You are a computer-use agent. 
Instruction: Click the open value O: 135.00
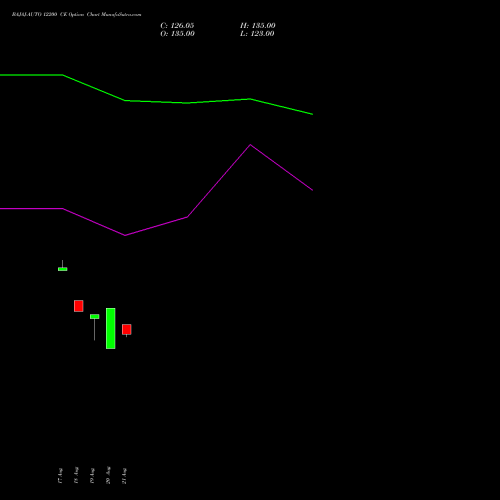coord(177,34)
